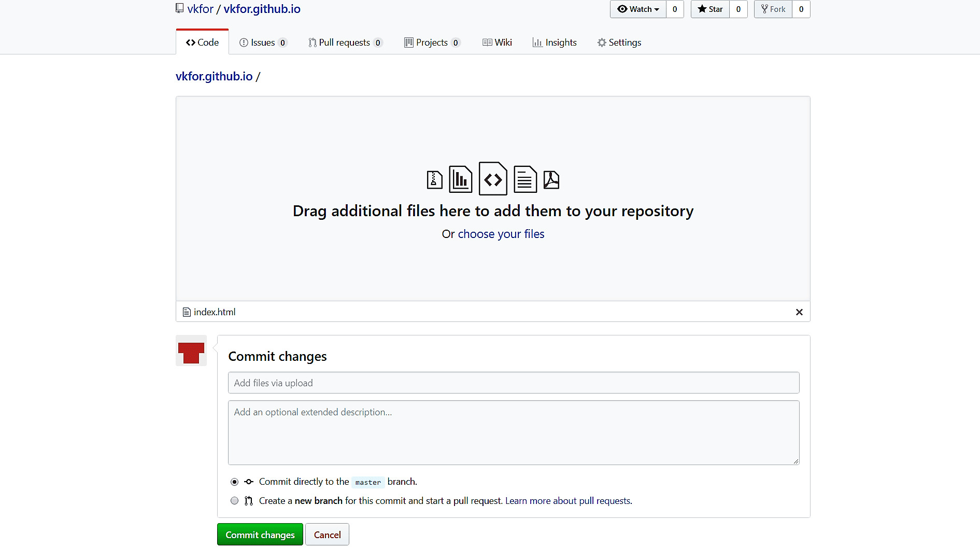Star the vkfor.github.io repository
The height and width of the screenshot is (548, 980).
[710, 9]
